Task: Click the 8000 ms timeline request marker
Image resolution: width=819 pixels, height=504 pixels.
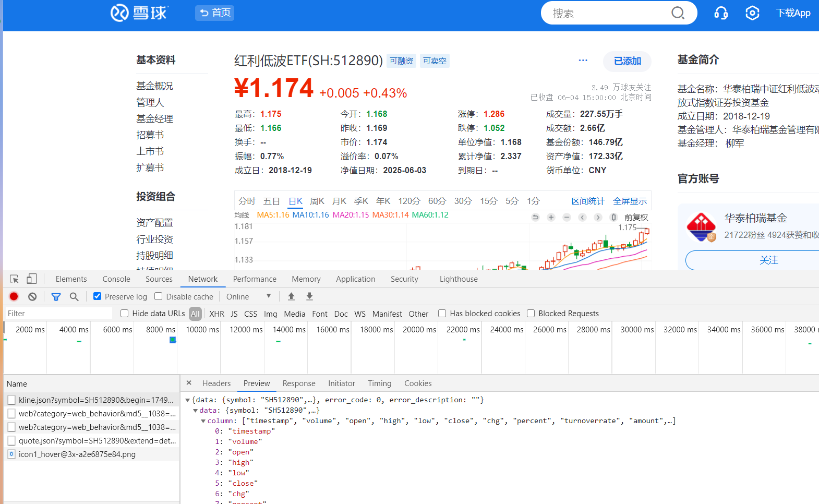Action: pyautogui.click(x=173, y=340)
